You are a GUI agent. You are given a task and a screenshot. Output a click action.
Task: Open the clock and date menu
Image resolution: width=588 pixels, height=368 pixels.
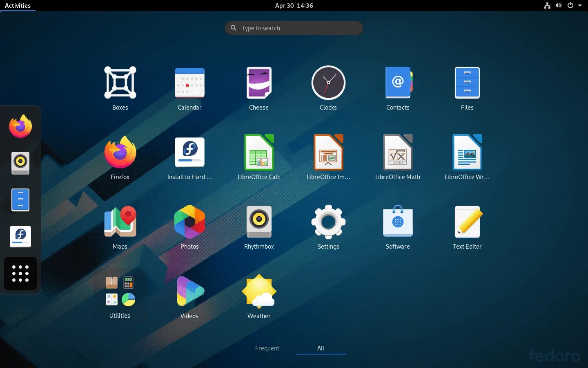tap(294, 5)
